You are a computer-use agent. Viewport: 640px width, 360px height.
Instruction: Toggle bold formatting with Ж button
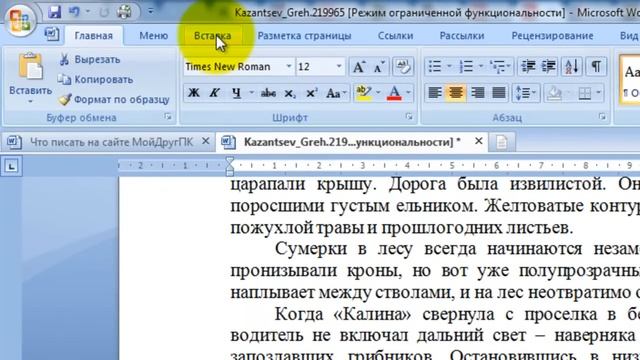click(194, 93)
